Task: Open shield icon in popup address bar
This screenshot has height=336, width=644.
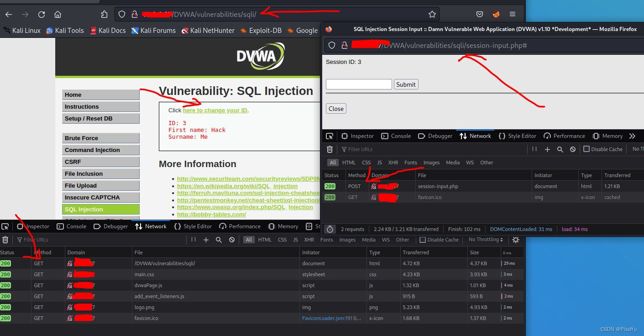Action: point(332,45)
